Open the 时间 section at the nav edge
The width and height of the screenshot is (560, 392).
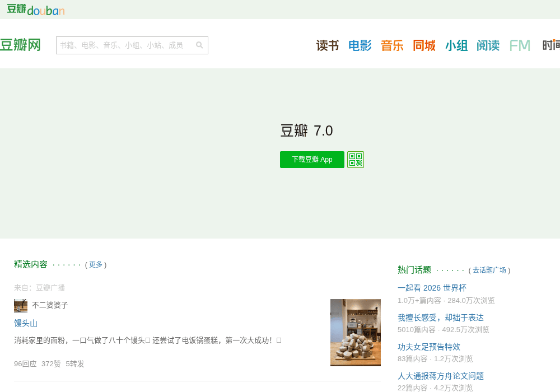(x=551, y=45)
